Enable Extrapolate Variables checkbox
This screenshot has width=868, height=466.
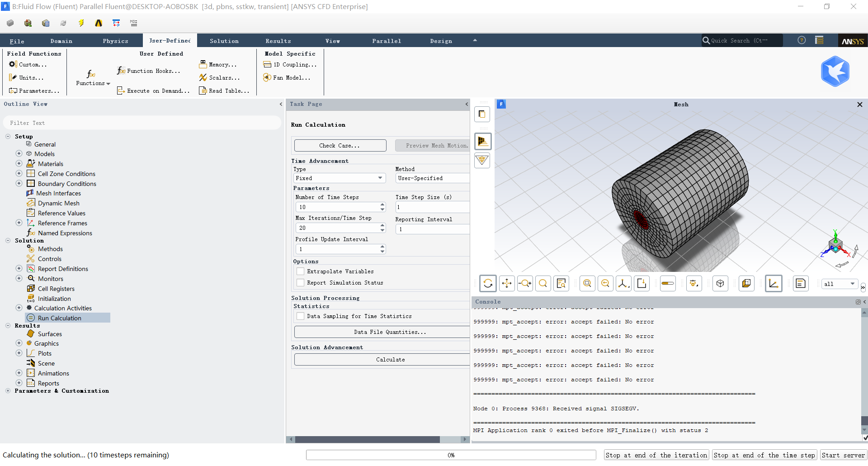300,271
